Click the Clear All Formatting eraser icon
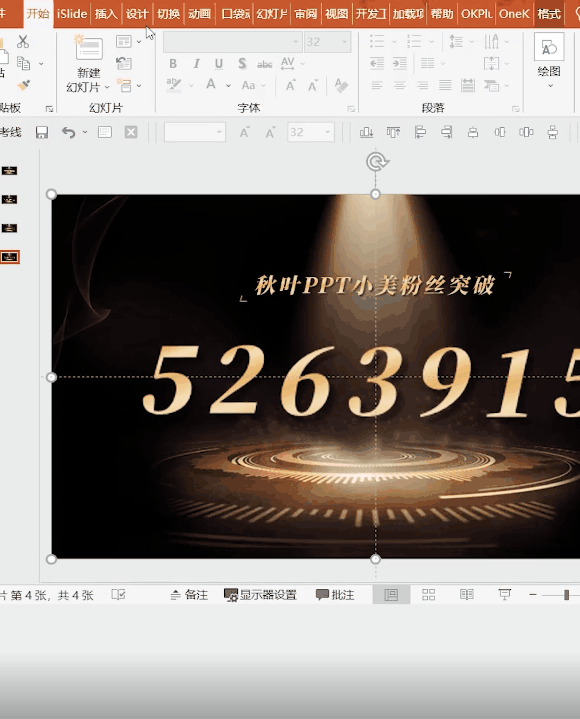 point(341,85)
